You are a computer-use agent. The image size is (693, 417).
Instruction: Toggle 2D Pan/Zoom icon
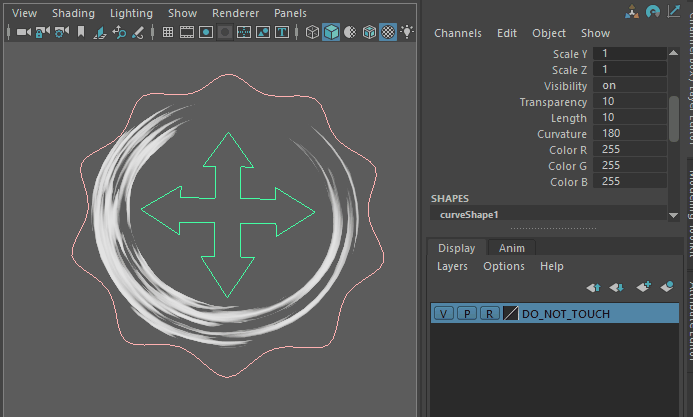pyautogui.click(x=119, y=32)
